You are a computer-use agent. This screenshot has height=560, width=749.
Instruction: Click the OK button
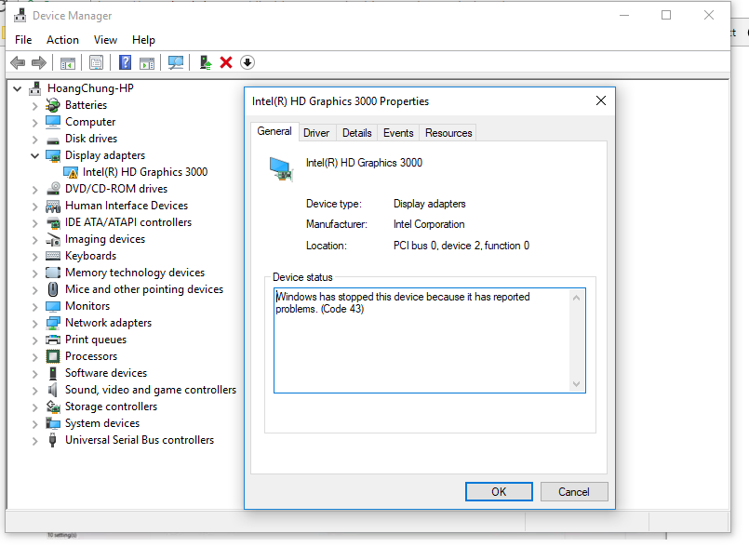pyautogui.click(x=499, y=491)
